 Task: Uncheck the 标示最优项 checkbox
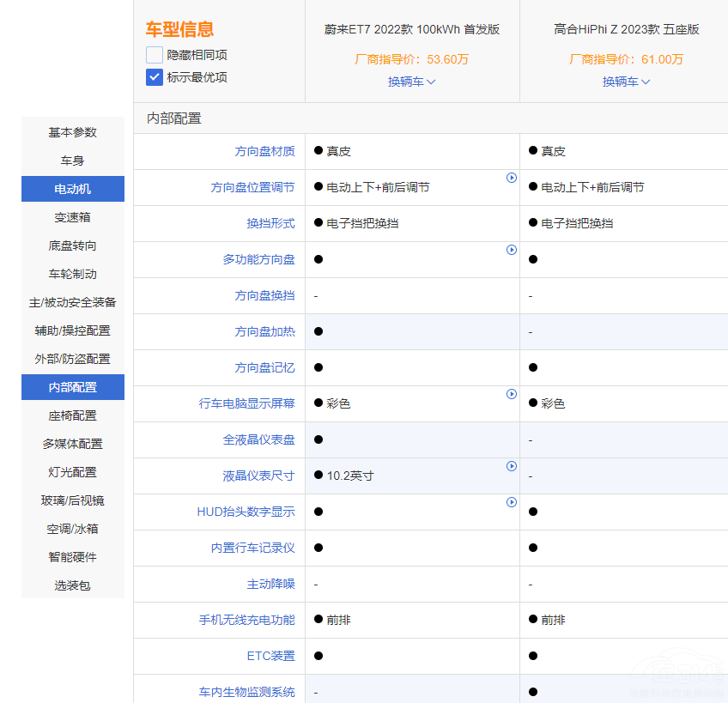(x=155, y=77)
